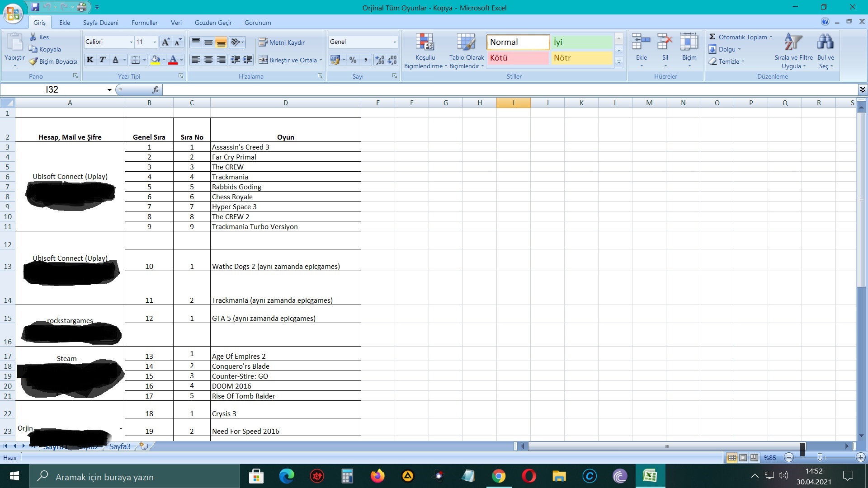
Task: Switch to Sayfa3 sheet tab
Action: pos(120,446)
